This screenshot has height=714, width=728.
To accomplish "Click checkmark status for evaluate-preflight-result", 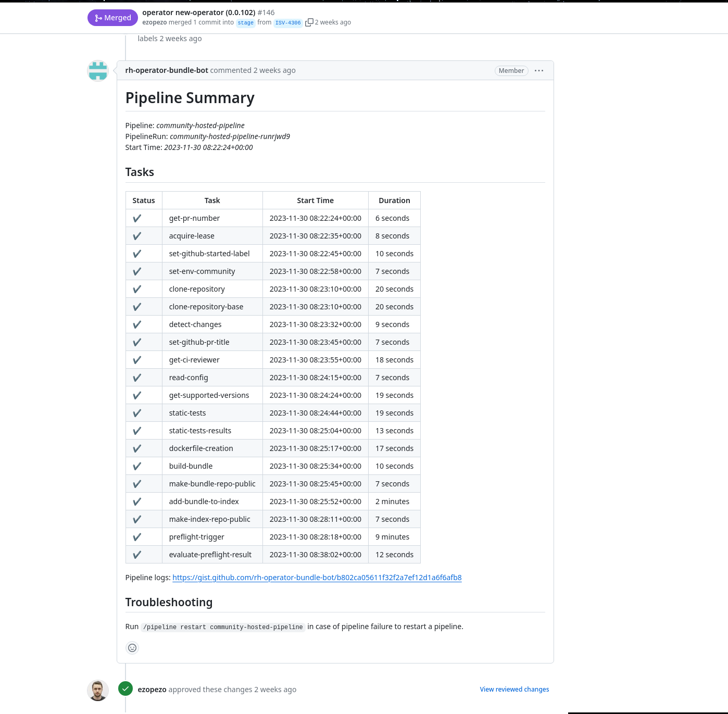I will click(x=137, y=555).
